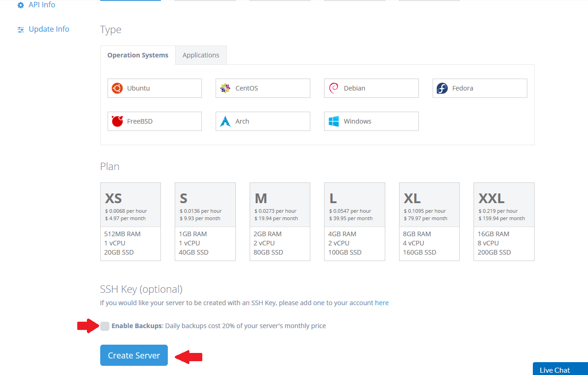Choose the L plan card
This screenshot has height=375, width=588.
coord(354,222)
